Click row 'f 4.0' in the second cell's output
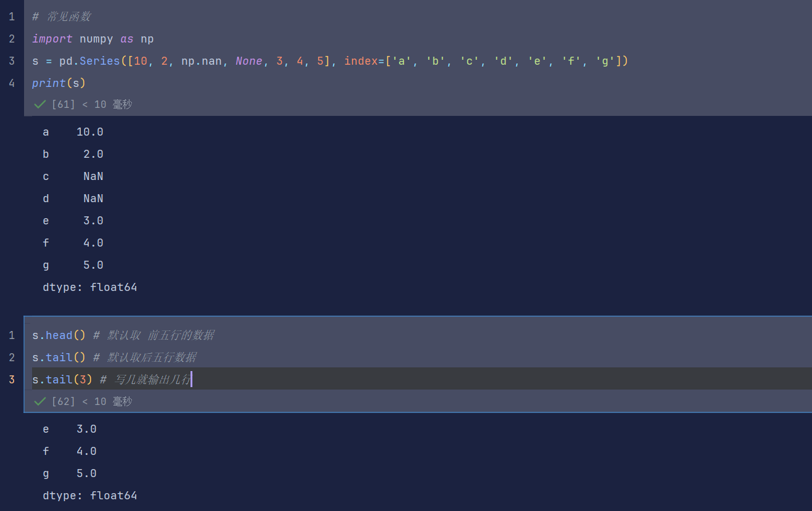This screenshot has width=812, height=511. point(70,451)
